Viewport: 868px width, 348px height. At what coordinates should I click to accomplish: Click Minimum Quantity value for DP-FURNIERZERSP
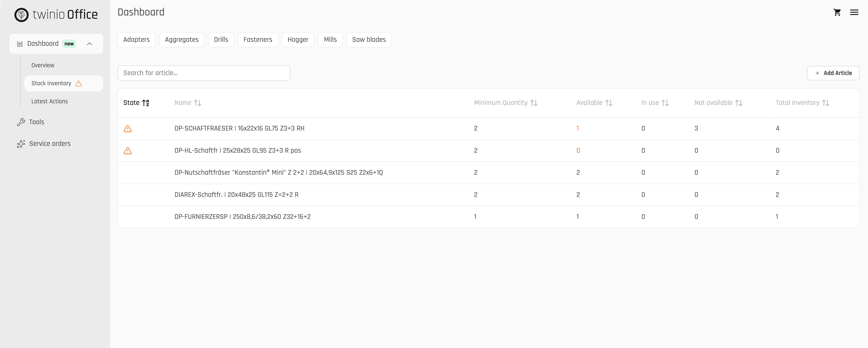(475, 217)
